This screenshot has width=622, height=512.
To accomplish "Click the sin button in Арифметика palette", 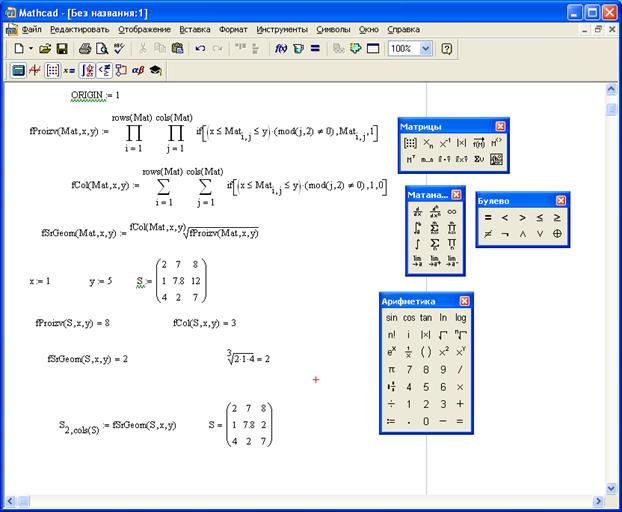I will pos(392,318).
